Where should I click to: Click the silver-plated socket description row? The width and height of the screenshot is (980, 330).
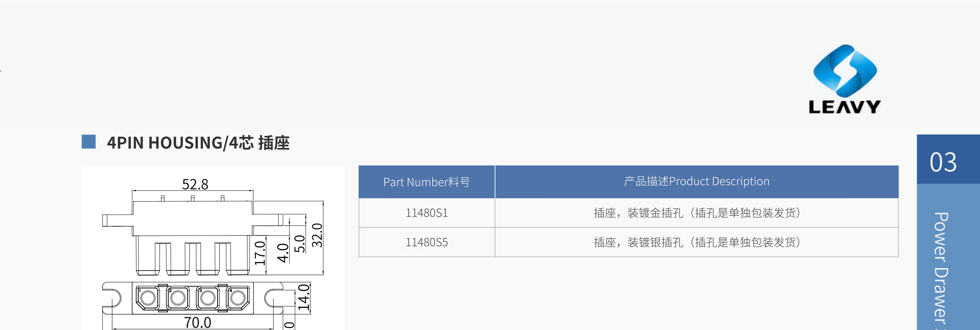click(696, 242)
